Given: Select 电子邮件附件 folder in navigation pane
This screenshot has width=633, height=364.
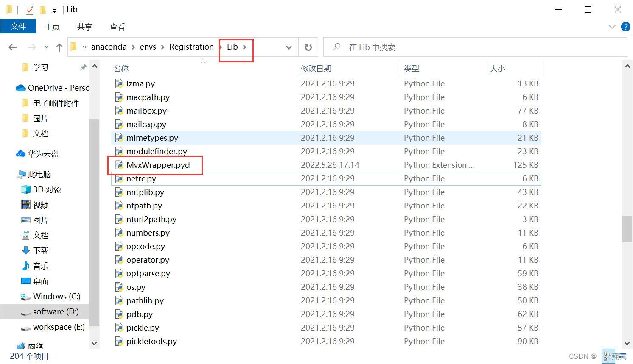Looking at the screenshot, I should coord(56,103).
